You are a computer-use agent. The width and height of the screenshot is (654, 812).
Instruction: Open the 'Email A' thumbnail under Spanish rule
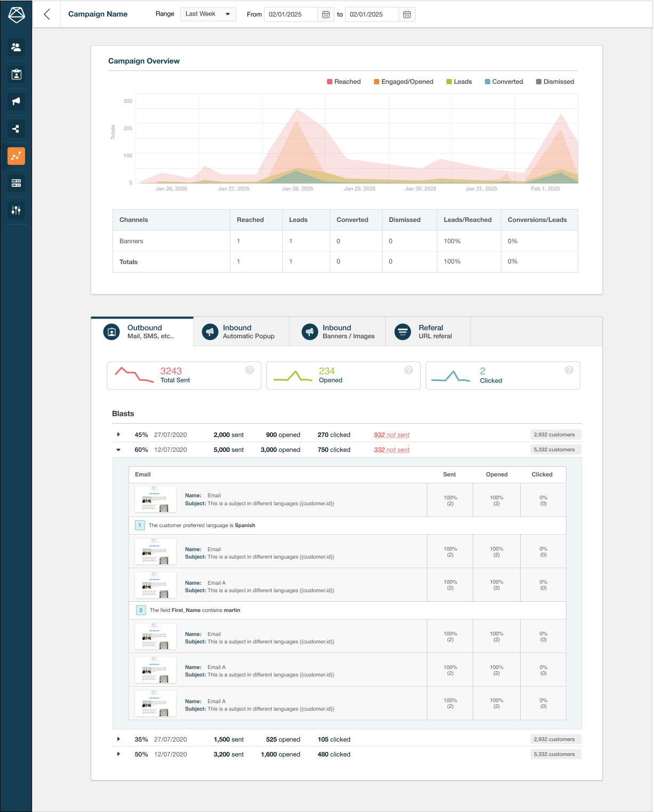tap(155, 585)
